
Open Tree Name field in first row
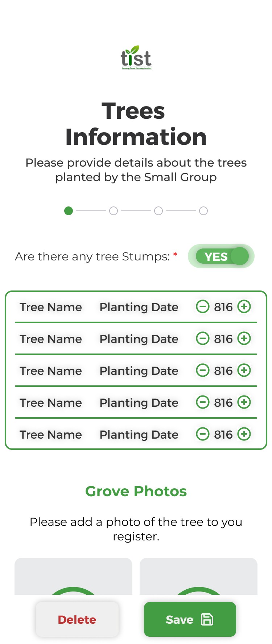(x=51, y=307)
